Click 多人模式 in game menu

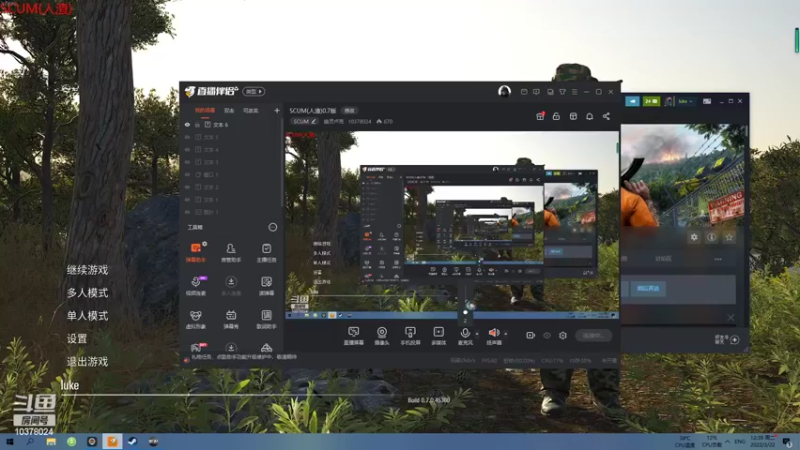(x=87, y=293)
